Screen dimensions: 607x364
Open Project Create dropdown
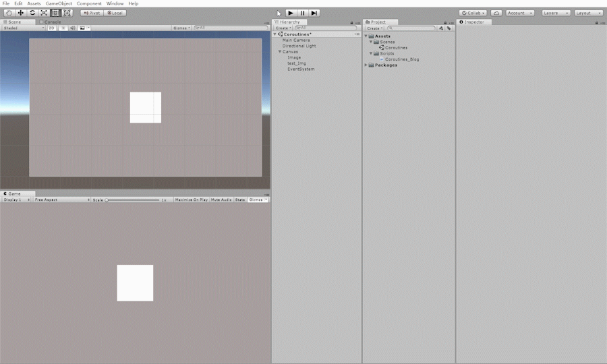tap(375, 28)
